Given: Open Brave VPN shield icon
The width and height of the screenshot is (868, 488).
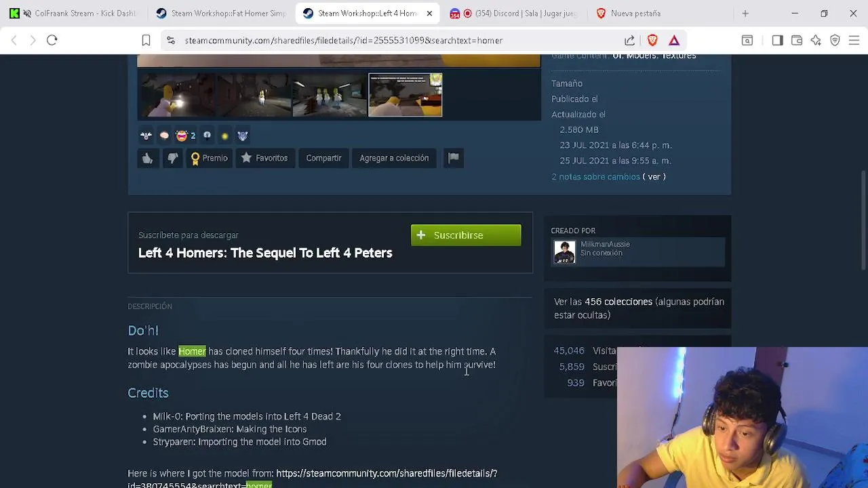Looking at the screenshot, I should point(835,41).
